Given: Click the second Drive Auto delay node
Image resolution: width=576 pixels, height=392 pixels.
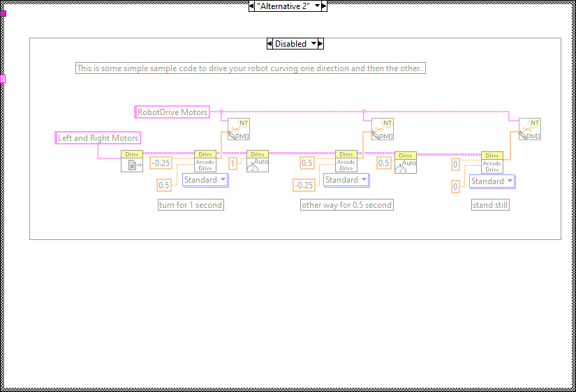Looking at the screenshot, I should [406, 163].
